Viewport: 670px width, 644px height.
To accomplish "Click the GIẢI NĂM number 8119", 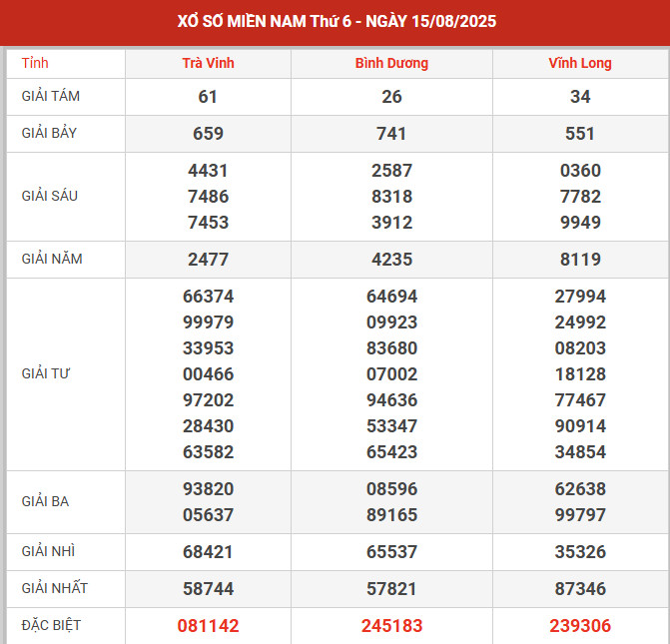I will pyautogui.click(x=580, y=260).
